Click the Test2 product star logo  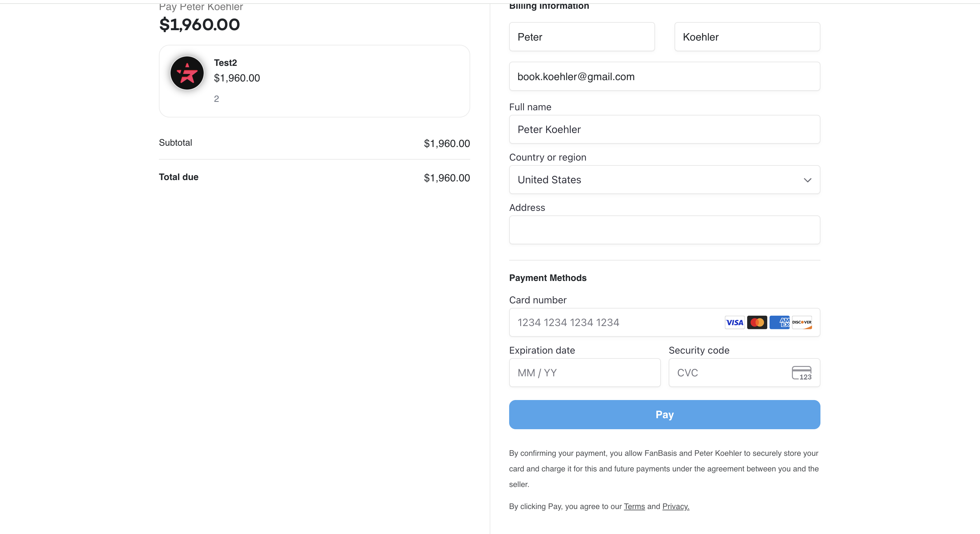point(187,73)
